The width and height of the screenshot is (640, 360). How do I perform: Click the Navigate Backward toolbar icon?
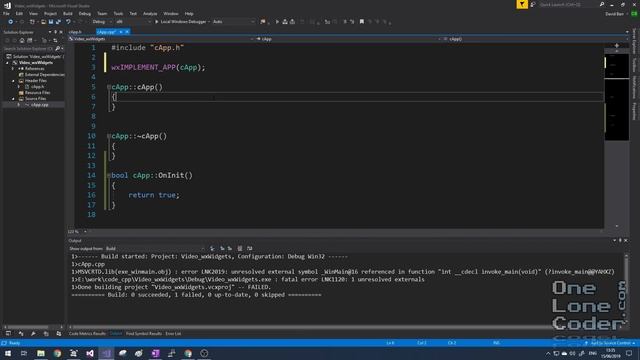[x=11, y=22]
